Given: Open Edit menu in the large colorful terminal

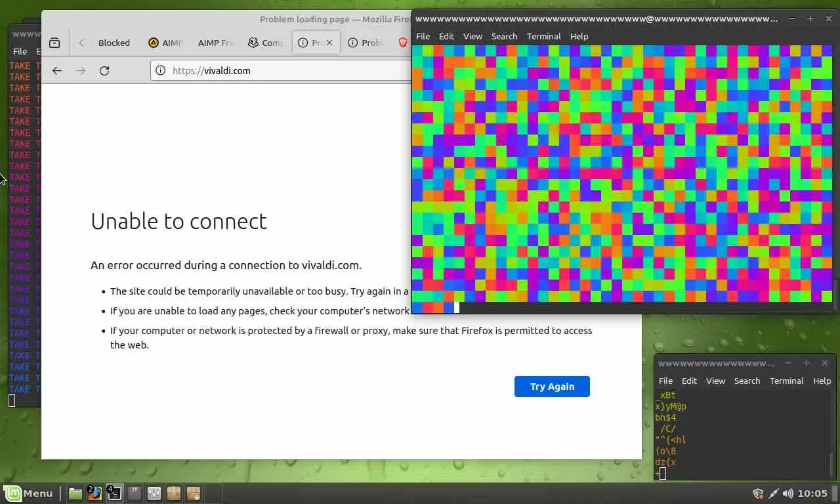Looking at the screenshot, I should [x=446, y=36].
